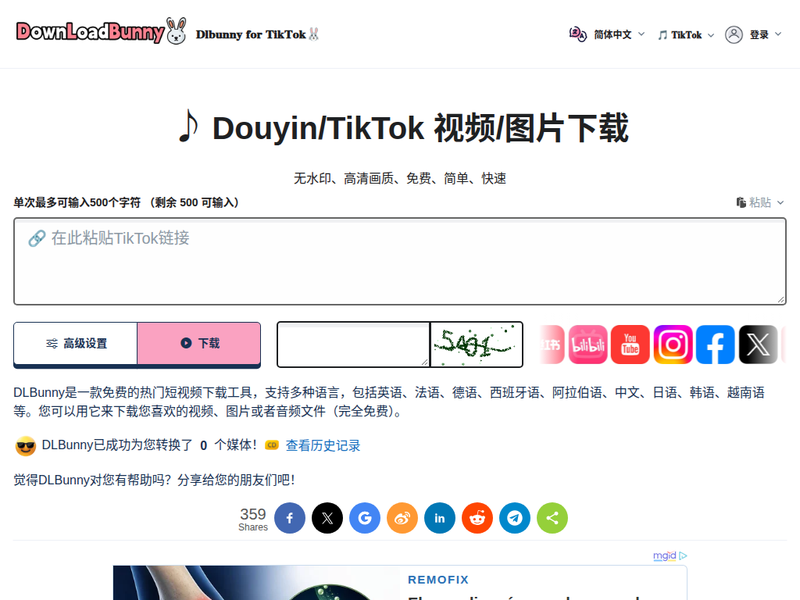
Task: Select the X (Twitter) platform icon
Action: click(758, 344)
